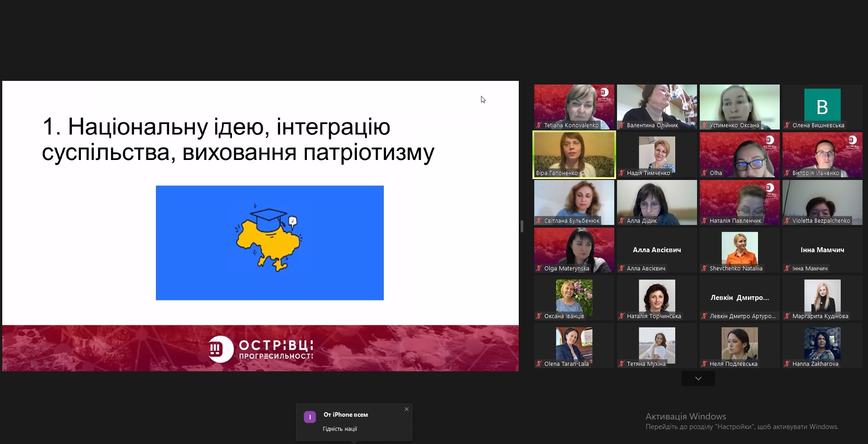Click Левкін Дмитро participant tile
The height and width of the screenshot is (444, 868).
tap(739, 297)
